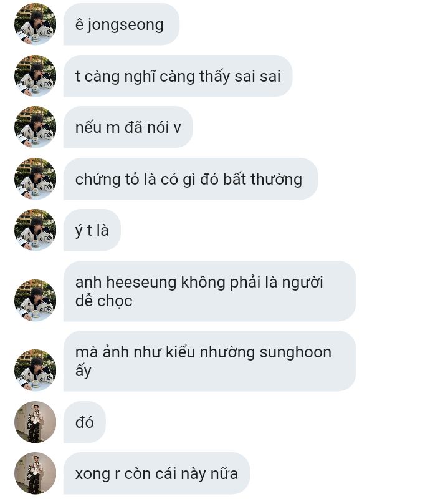Click the avatar beside 'mà ảnh như kiểu' message
This screenshot has height=499, width=448.
tap(35, 370)
